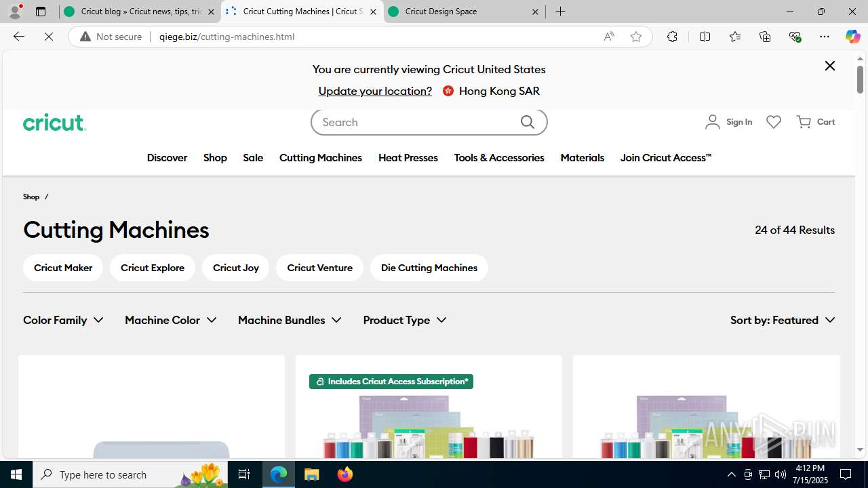Close the Cricut Design Space tab
The image size is (868, 488).
[x=535, y=12]
